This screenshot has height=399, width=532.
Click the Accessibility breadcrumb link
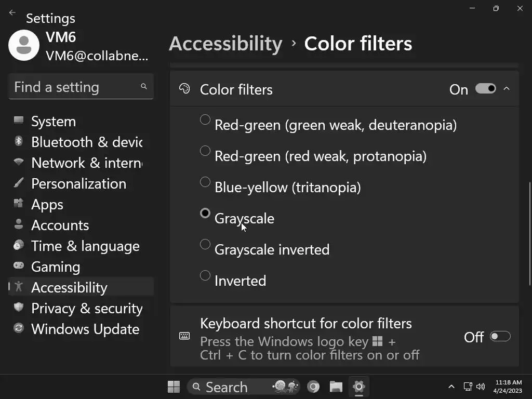tap(225, 44)
